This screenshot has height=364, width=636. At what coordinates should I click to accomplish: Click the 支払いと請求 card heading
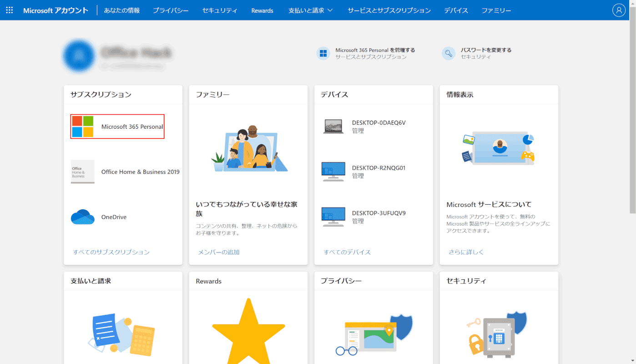(91, 281)
